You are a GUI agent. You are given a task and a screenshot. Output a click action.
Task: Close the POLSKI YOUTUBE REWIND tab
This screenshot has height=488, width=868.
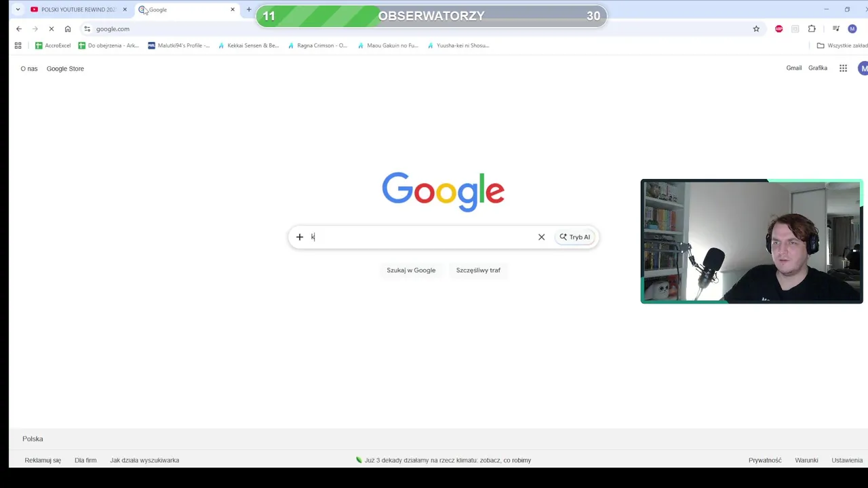[x=125, y=9]
